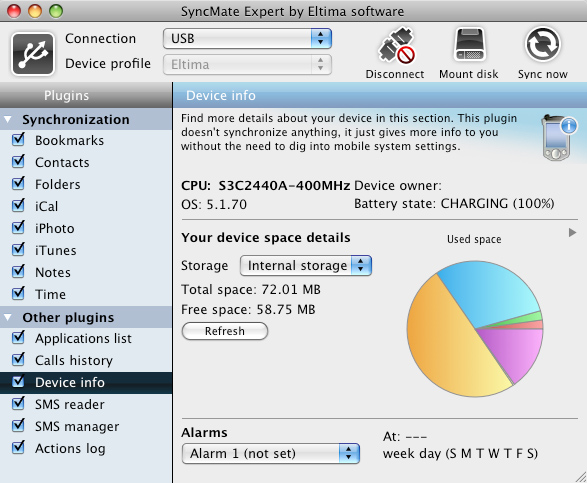Click the green zoom window button

(x=56, y=11)
